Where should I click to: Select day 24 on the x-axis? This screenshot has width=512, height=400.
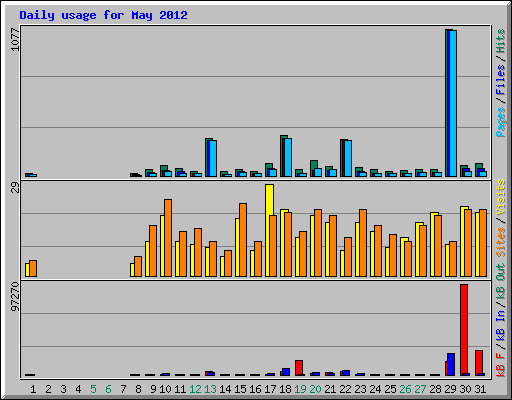point(375,389)
